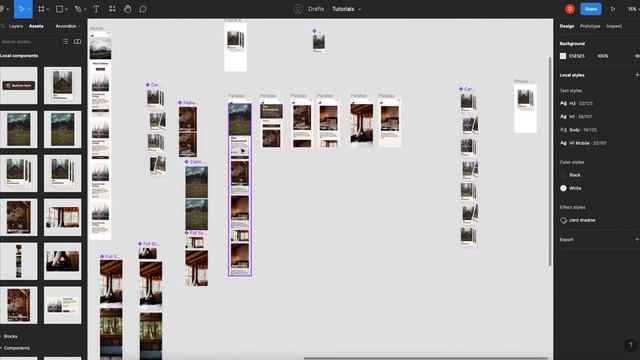Click the canvas vertical scrollbar

pyautogui.click(x=550, y=161)
